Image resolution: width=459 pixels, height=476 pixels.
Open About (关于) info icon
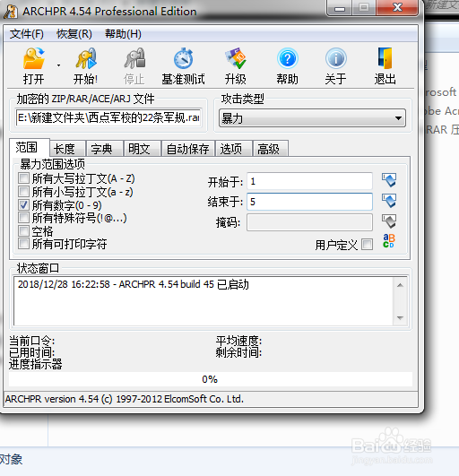pyautogui.click(x=336, y=58)
